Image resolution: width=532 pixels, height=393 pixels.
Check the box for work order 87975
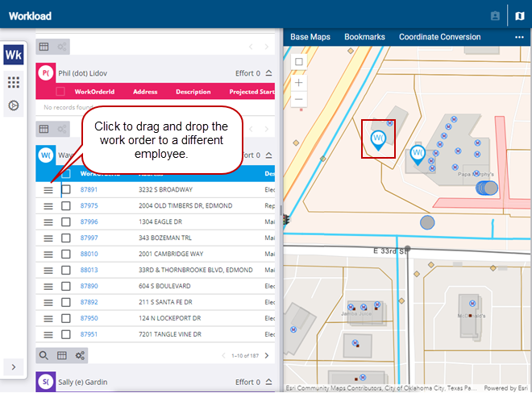point(66,205)
